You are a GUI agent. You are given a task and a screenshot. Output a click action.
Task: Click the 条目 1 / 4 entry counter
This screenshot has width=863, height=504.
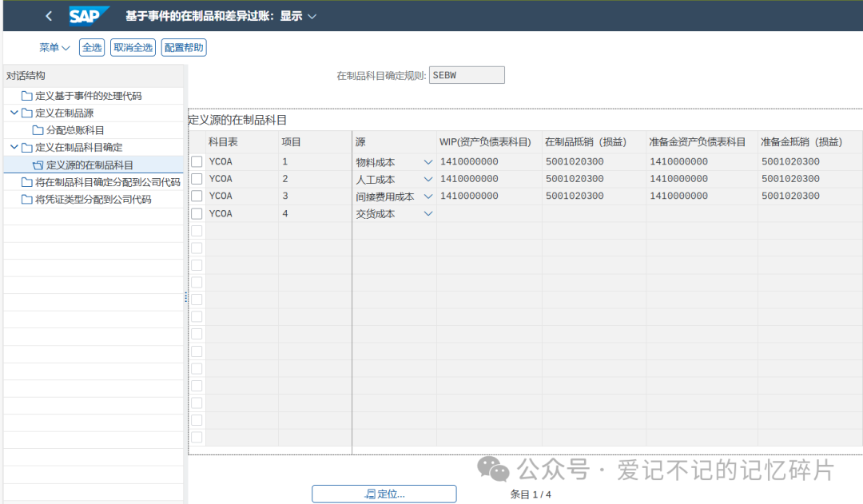531,494
